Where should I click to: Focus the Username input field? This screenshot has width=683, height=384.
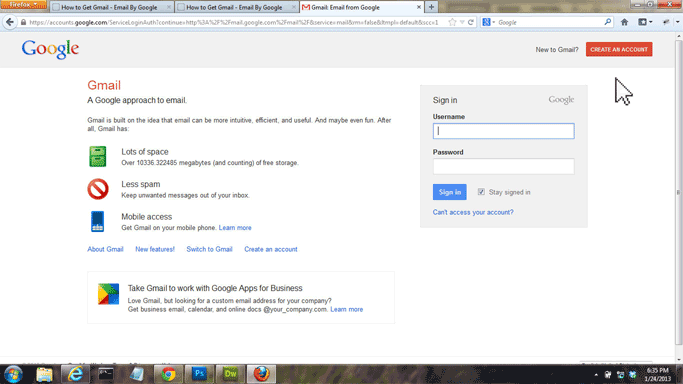(x=504, y=131)
